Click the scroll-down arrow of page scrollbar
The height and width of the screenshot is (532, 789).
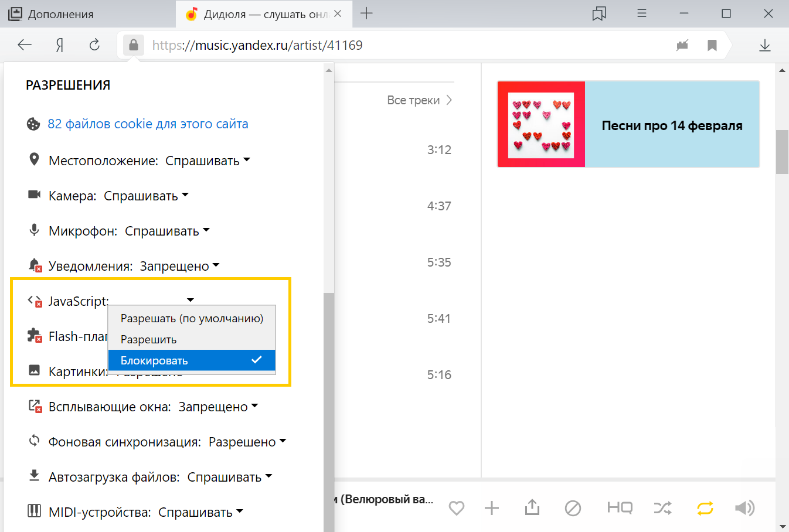point(782,526)
